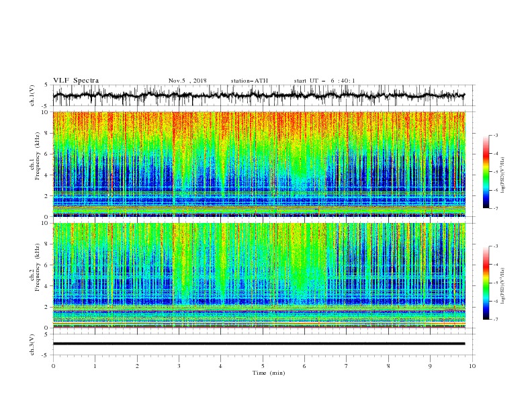
Task: Click the "-7" label on ch.2 color bar
Action: 496,320
